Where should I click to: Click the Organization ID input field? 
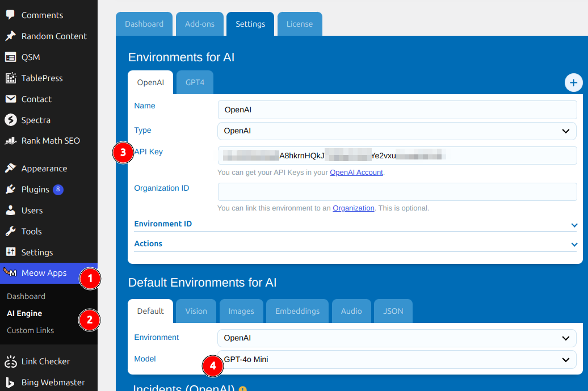[x=397, y=191]
